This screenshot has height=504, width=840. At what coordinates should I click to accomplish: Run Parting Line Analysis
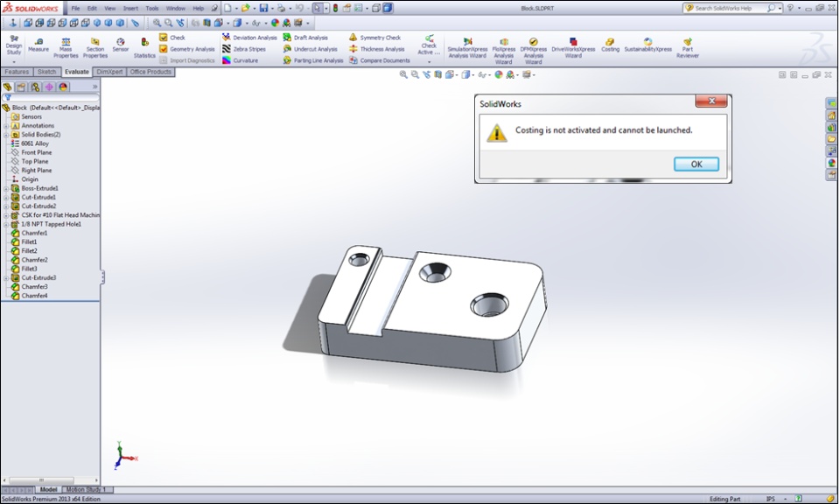coord(313,60)
